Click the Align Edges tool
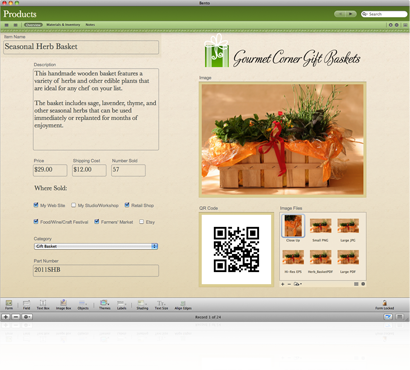410x370 pixels. pyautogui.click(x=183, y=304)
